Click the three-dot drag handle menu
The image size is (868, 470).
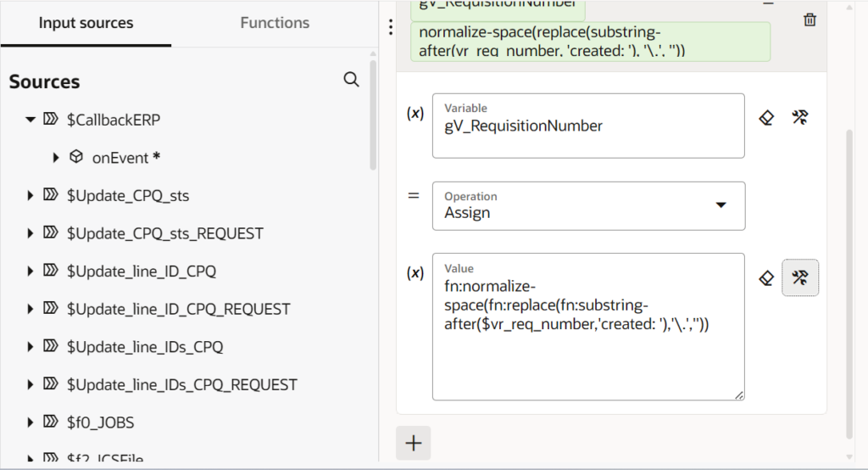[x=390, y=27]
